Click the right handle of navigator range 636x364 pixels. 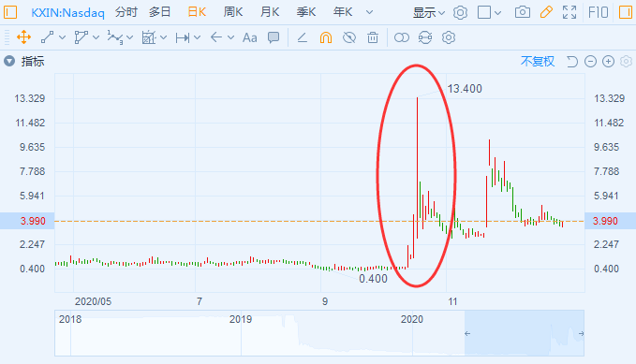point(582,334)
